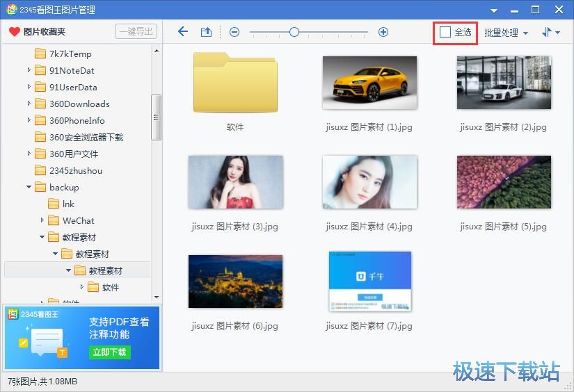
Task: Collapse the selected 教程素材 folder
Action: 68,270
